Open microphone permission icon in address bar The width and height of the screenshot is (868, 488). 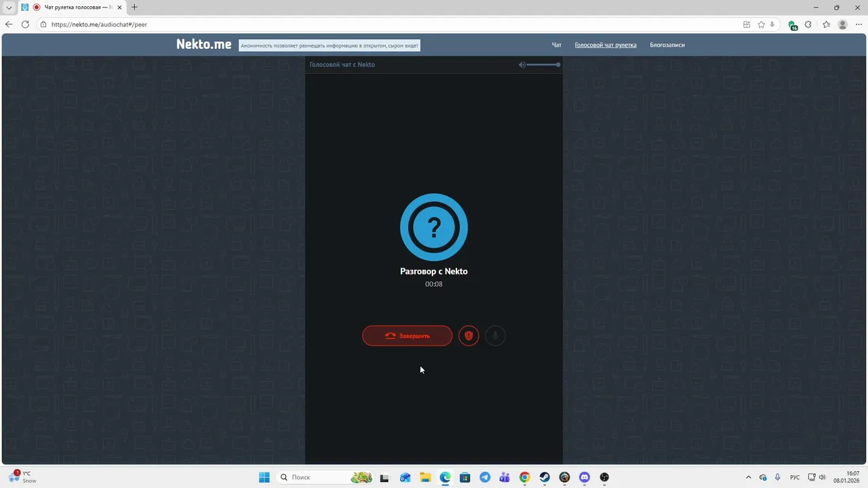(772, 24)
